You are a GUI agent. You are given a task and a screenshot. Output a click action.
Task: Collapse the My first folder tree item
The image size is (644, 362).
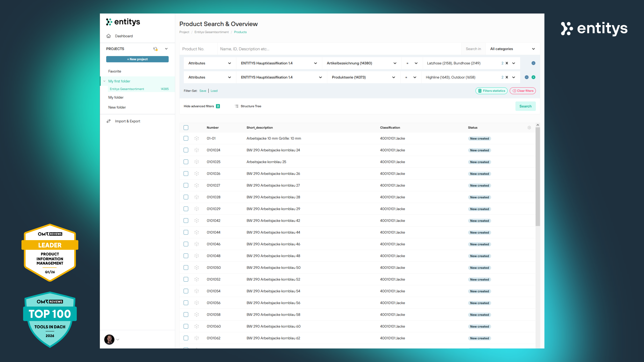point(105,81)
